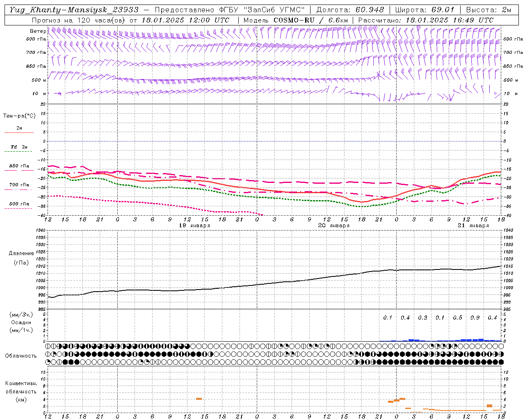The image size is (525, 420).
Task: Click the 700 гПа entry in temperature legend
Action: [x=19, y=185]
